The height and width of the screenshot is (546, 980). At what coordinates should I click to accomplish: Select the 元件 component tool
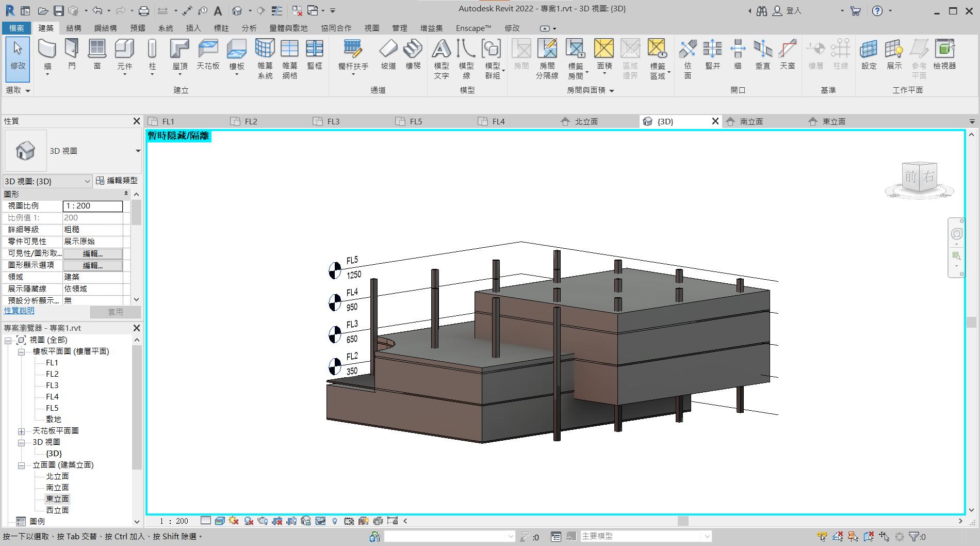(124, 56)
